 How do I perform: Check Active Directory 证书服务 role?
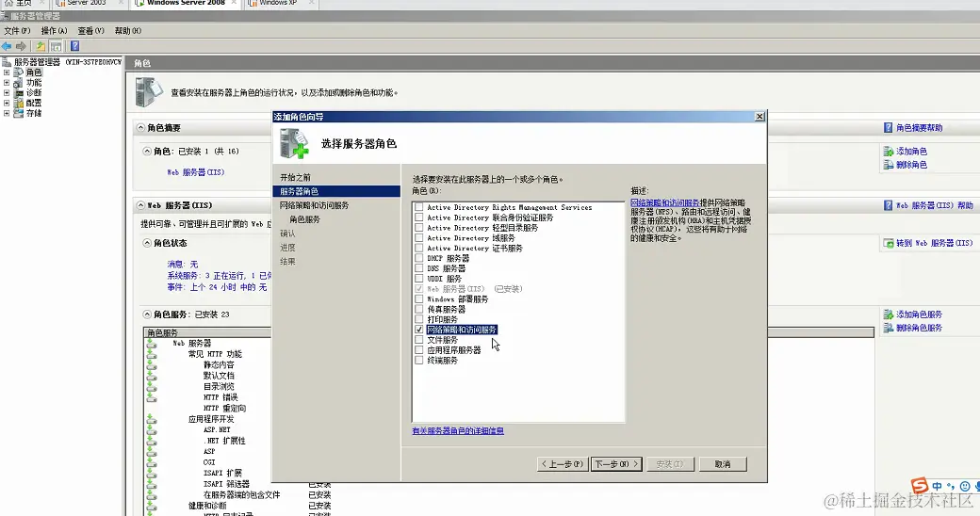click(418, 248)
